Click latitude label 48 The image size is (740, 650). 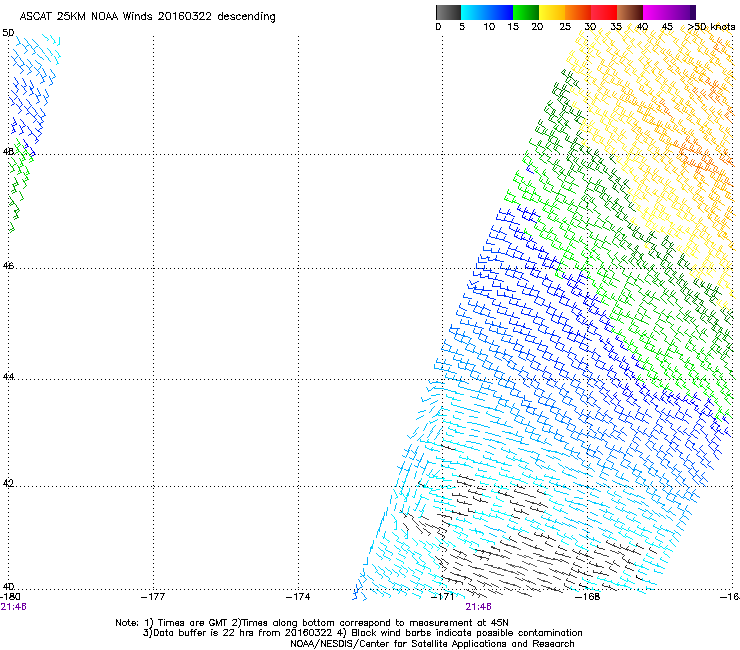pos(8,152)
